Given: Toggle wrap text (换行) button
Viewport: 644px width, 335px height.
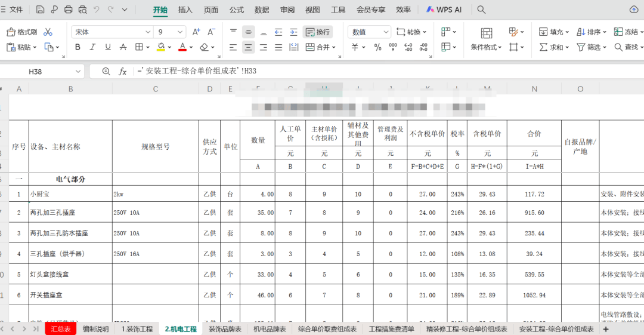Looking at the screenshot, I should [317, 32].
